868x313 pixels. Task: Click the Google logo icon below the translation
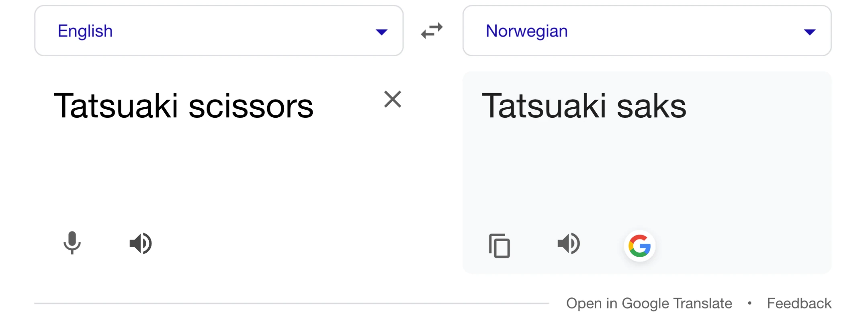(640, 246)
